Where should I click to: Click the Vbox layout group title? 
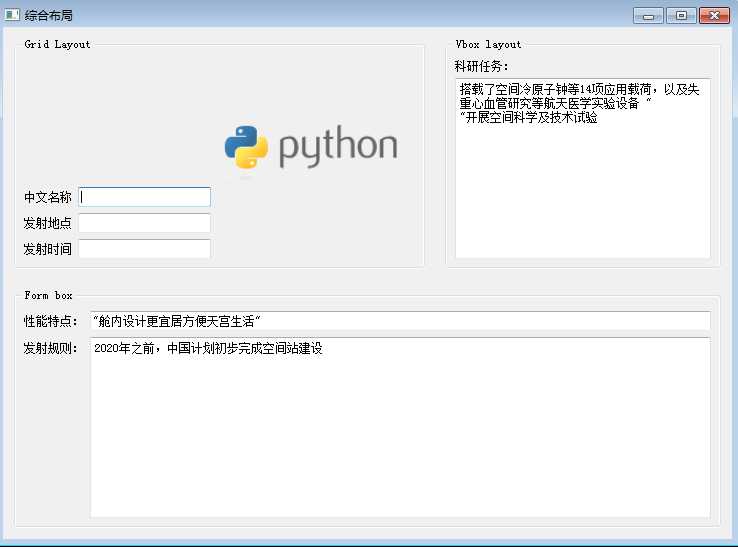tap(488, 44)
